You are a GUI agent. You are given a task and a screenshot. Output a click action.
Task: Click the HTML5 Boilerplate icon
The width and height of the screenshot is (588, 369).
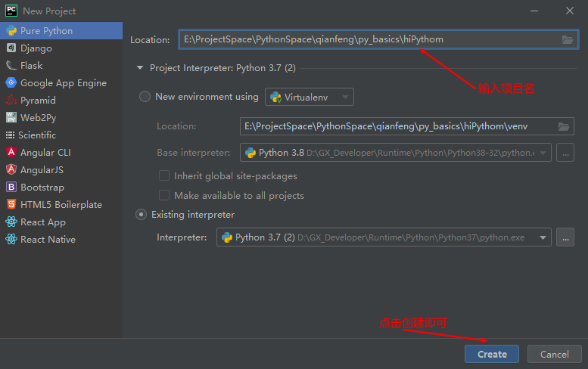point(11,204)
